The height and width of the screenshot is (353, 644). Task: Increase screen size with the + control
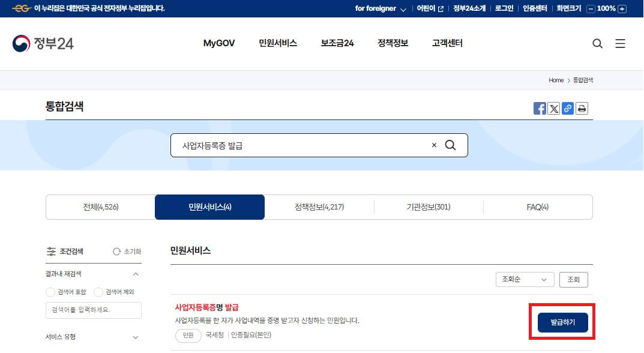(621, 8)
